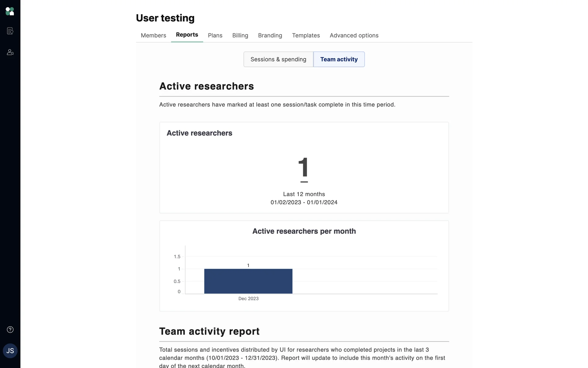
Task: Open the participants search sidebar icon
Action: pos(10,52)
